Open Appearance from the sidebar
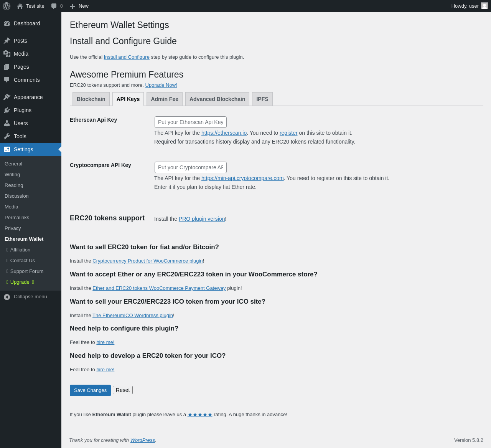The height and width of the screenshot is (448, 491). tap(28, 97)
